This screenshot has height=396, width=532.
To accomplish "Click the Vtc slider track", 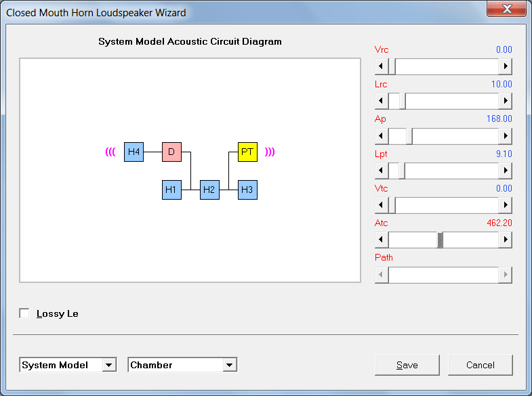I will coord(447,205).
